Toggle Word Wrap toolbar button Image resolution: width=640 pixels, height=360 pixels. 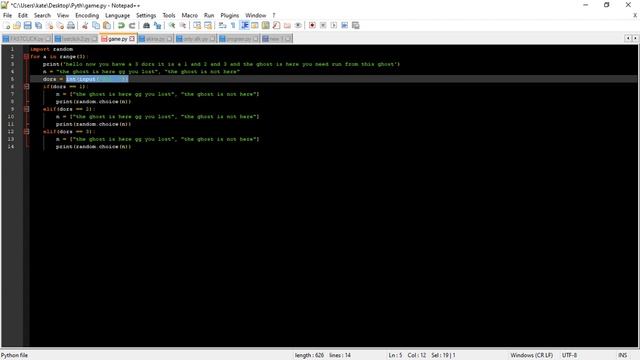click(222, 25)
